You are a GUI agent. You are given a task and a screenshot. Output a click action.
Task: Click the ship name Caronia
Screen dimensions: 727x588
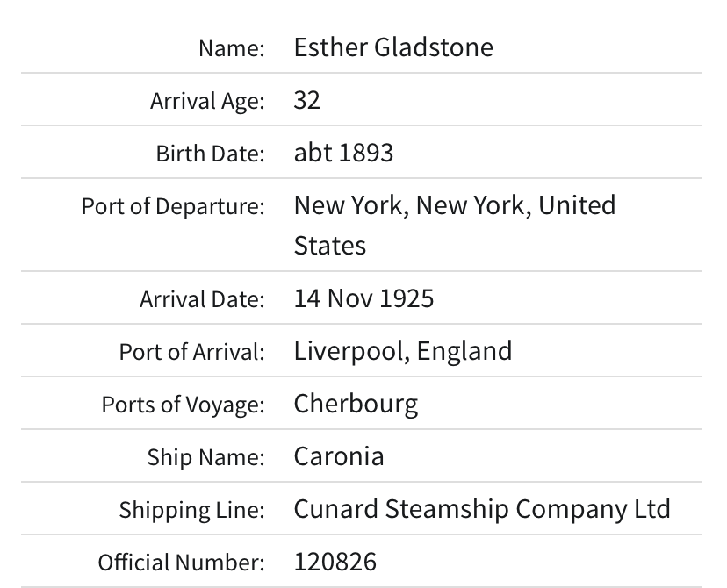(x=339, y=456)
